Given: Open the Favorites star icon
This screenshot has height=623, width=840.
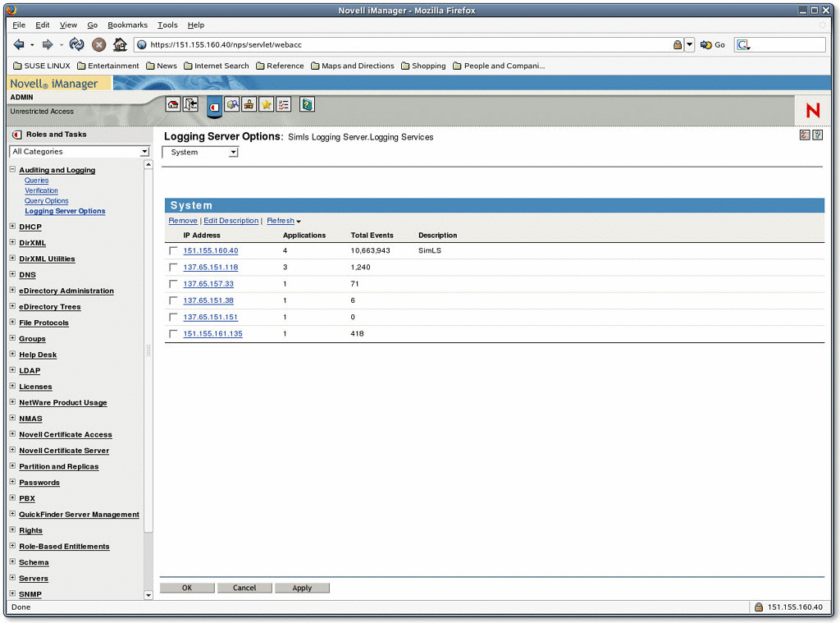Looking at the screenshot, I should (267, 104).
